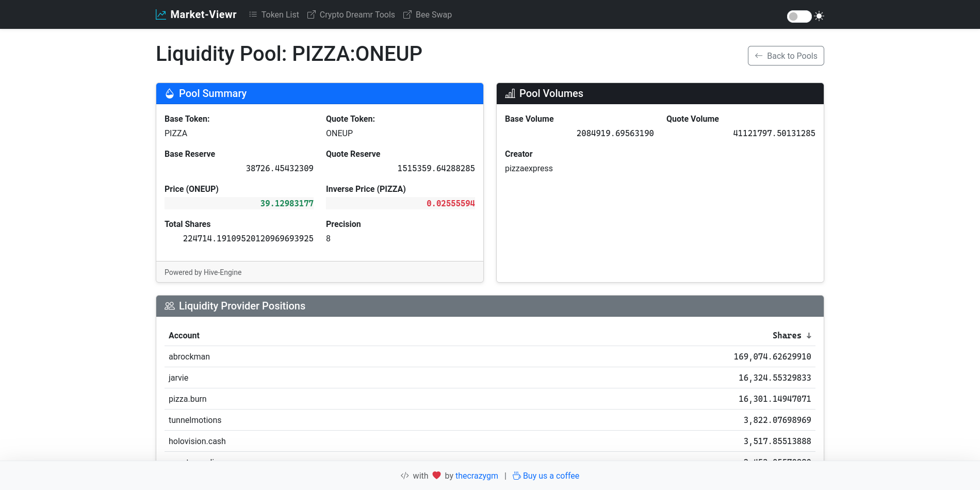The image size is (980, 490).
Task: Open Crypto Dreamr Tools nav link
Action: click(x=351, y=14)
